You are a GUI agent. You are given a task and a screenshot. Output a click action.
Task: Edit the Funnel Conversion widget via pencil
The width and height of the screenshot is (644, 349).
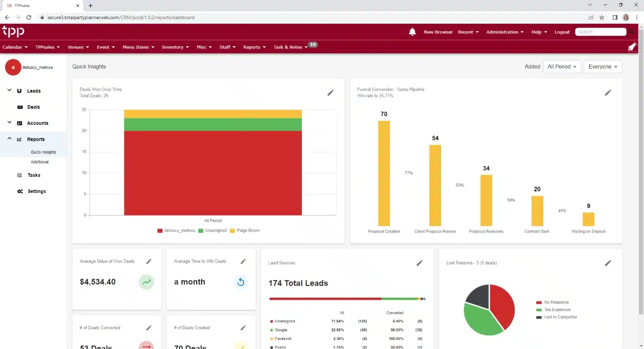tap(608, 93)
